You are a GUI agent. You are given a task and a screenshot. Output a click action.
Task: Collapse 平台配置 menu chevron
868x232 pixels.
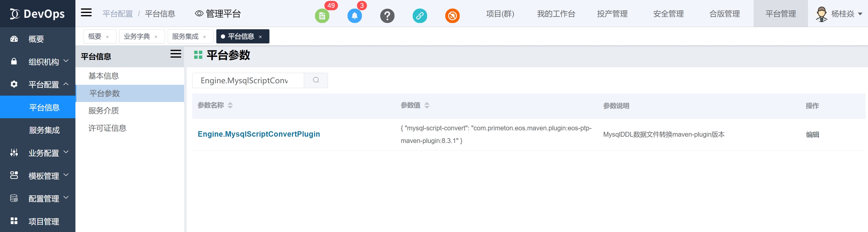(66, 84)
